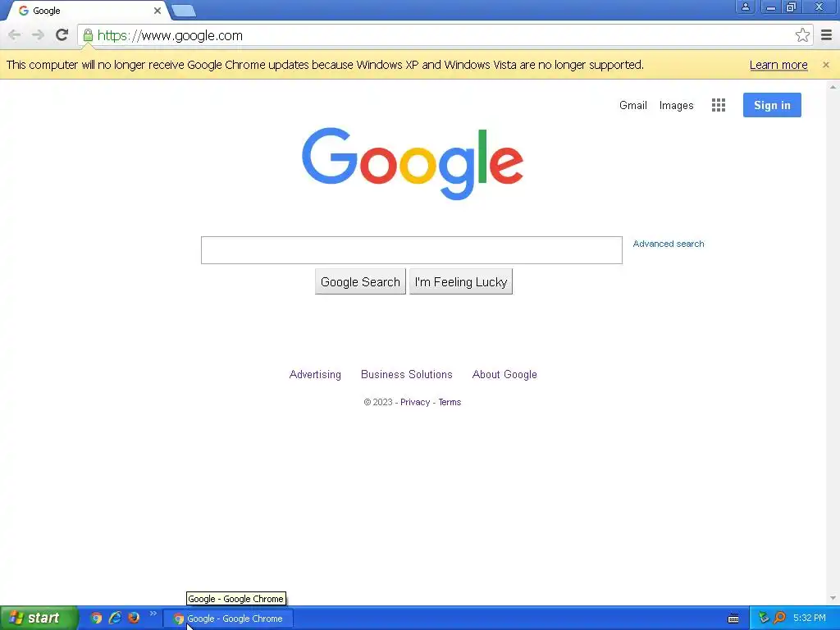Open the About Google footer link

pos(504,374)
